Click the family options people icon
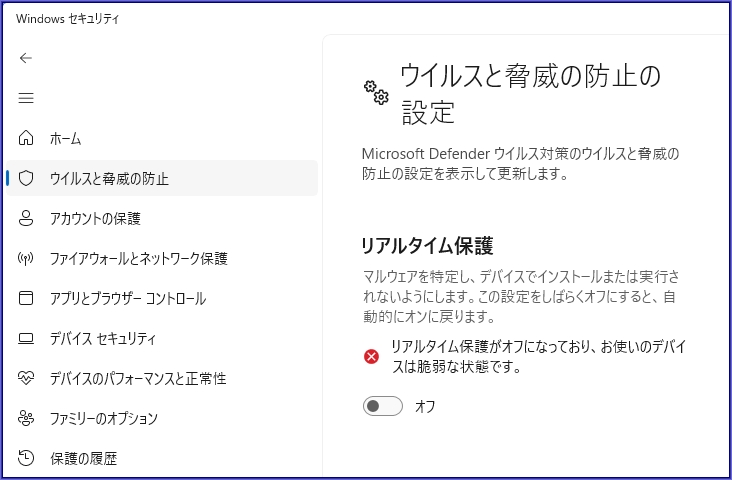The height and width of the screenshot is (480, 732). point(27,418)
